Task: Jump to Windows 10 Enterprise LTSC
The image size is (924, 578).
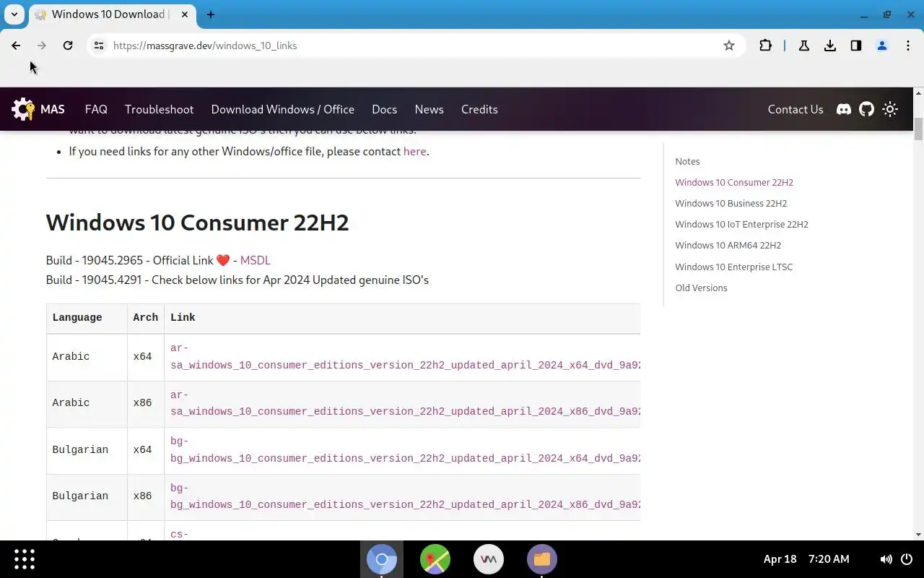Action: 733,267
